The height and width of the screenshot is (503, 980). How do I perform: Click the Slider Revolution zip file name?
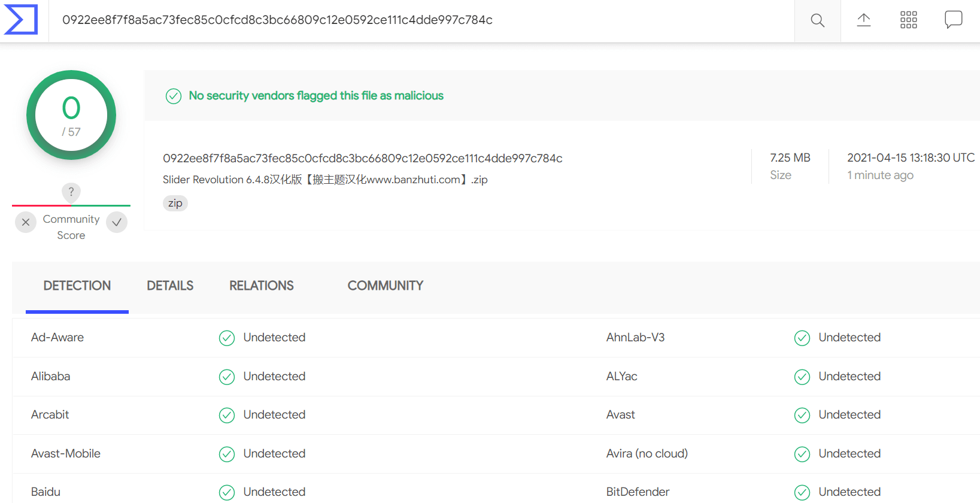point(325,180)
